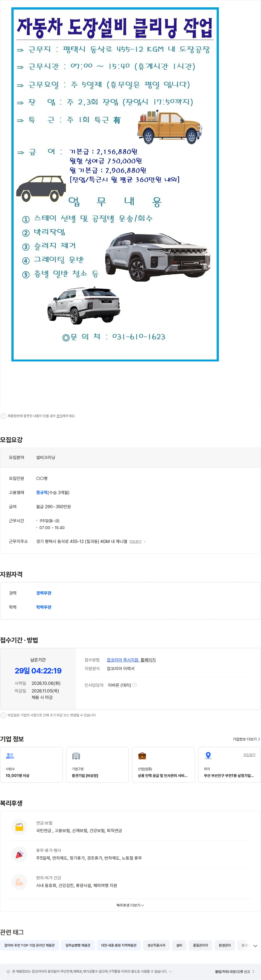Open 지도보기 in the 위치 card
The width and height of the screenshot is (261, 980).
[x=249, y=755]
